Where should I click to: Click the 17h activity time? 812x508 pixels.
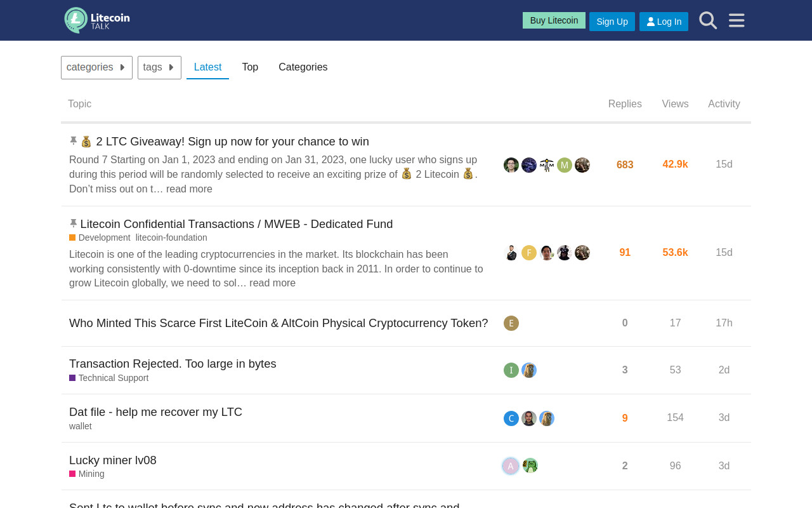pyautogui.click(x=724, y=323)
